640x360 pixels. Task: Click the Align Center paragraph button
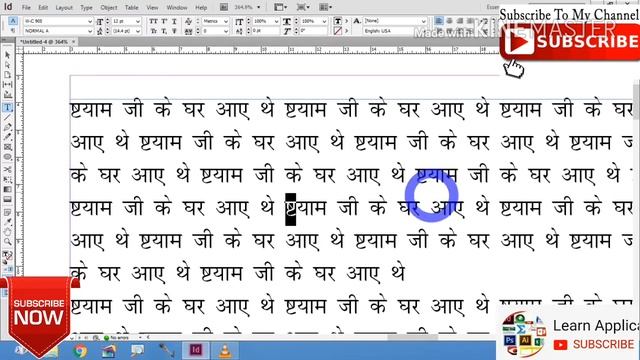point(449,21)
